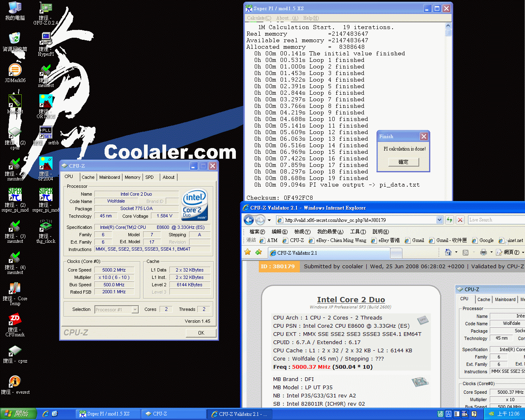525x420 pixels.
Task: Click the red Stop icon in IE
Action: 460,220
